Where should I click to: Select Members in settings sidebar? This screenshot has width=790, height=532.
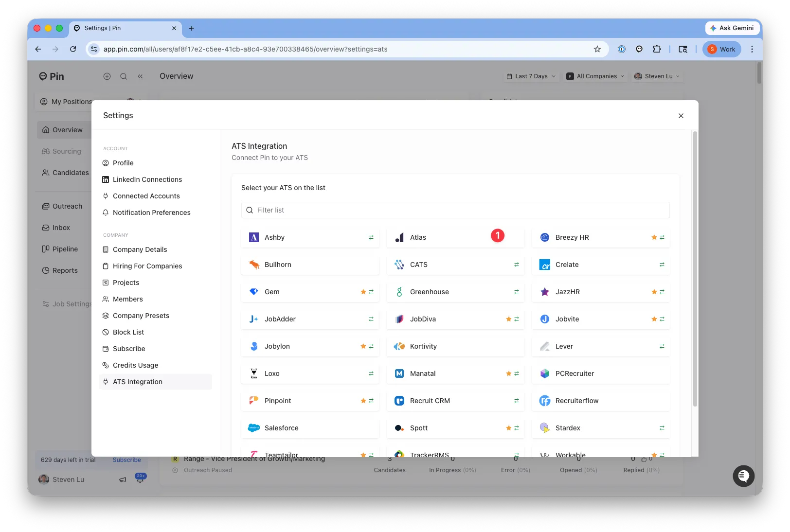point(156,299)
